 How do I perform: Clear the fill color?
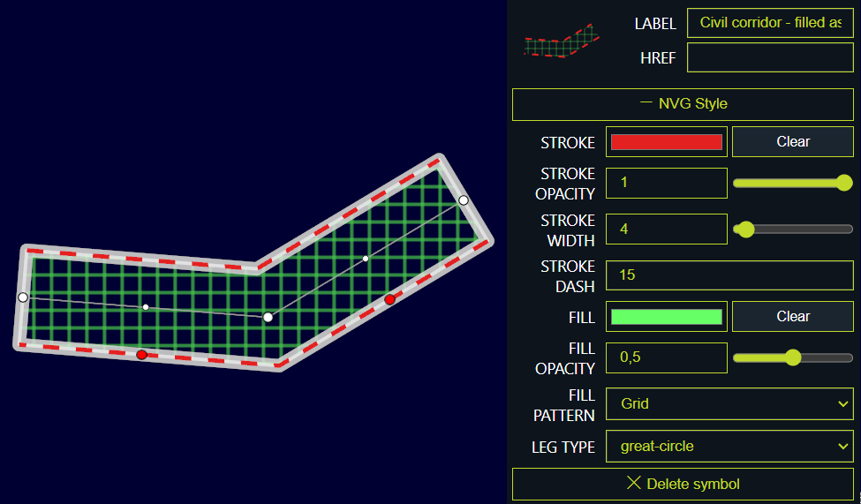(x=792, y=316)
